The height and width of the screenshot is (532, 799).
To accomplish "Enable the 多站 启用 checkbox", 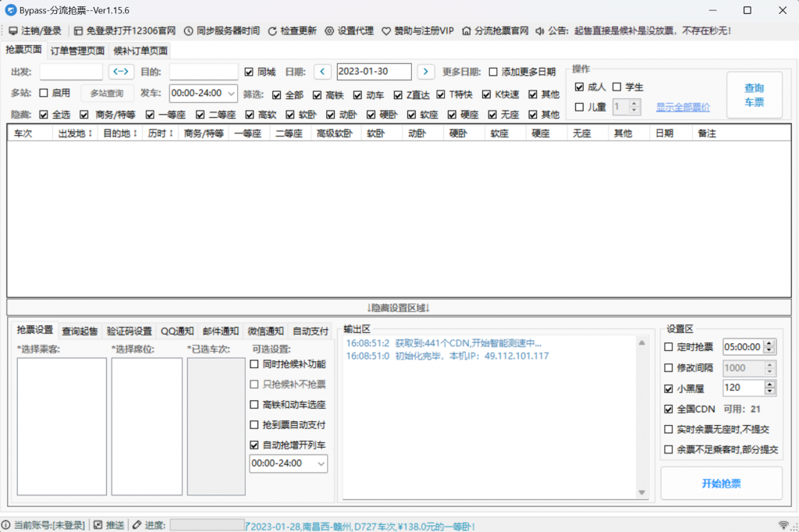I will pyautogui.click(x=44, y=93).
